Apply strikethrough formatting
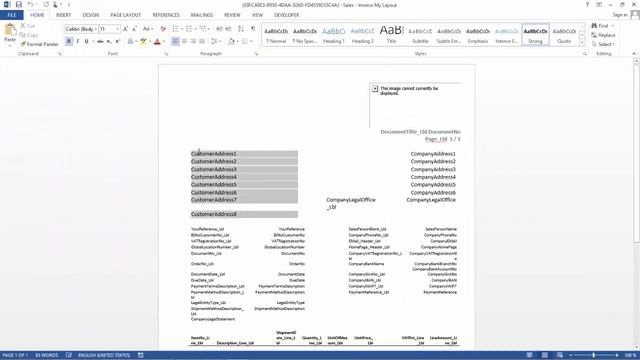Viewport: 640px width, 360px height. (x=100, y=41)
